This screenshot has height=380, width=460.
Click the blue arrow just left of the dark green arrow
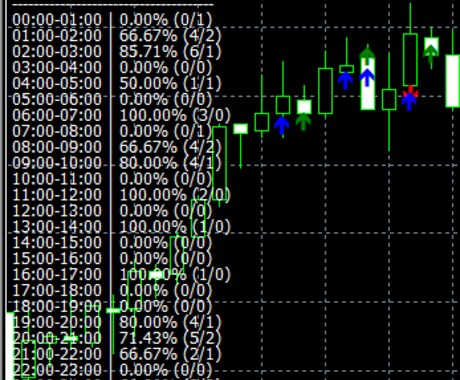pyautogui.click(x=282, y=126)
